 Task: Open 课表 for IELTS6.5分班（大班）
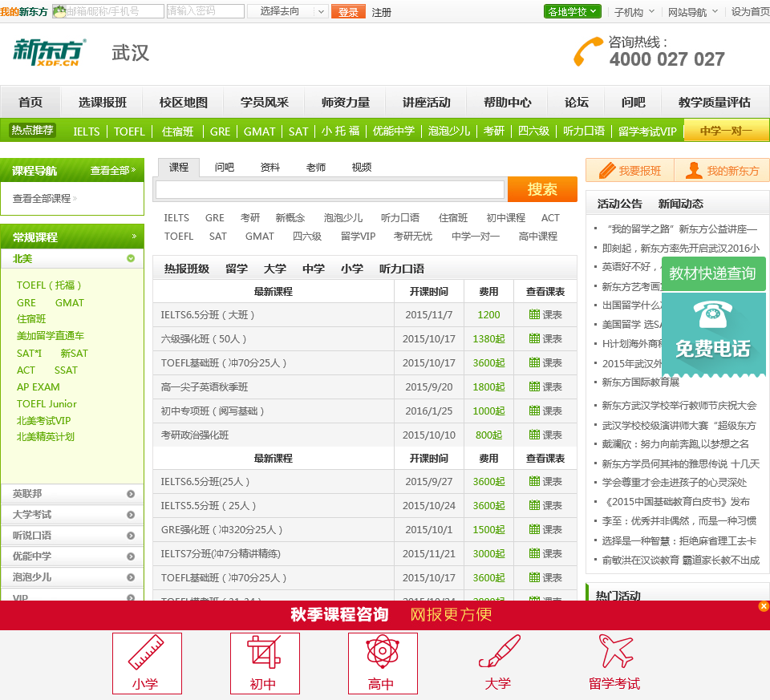point(545,314)
